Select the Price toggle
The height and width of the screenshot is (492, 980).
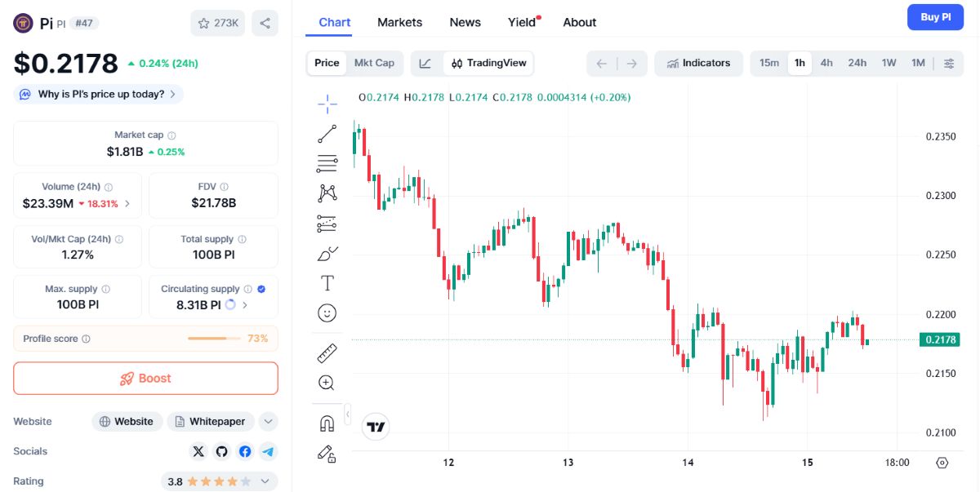point(327,63)
